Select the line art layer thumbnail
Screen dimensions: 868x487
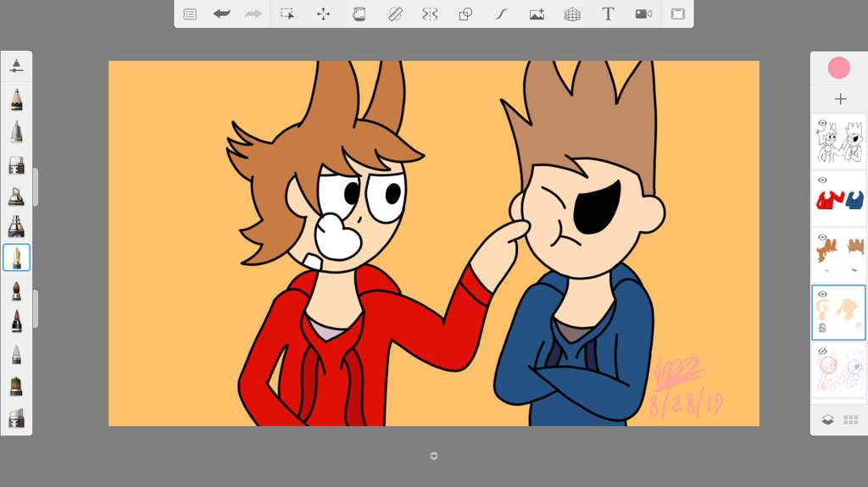click(839, 141)
